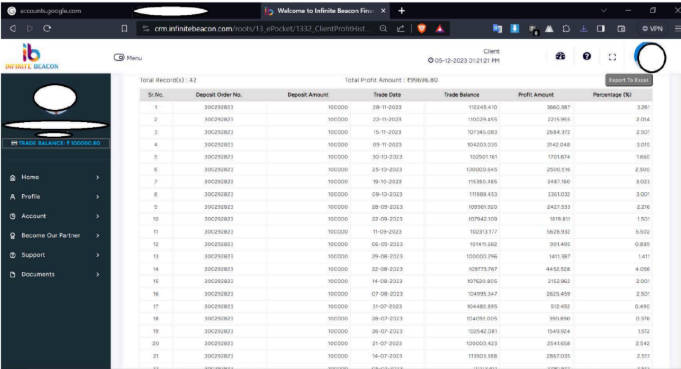Click the Total Profit Amount text

click(x=391, y=80)
